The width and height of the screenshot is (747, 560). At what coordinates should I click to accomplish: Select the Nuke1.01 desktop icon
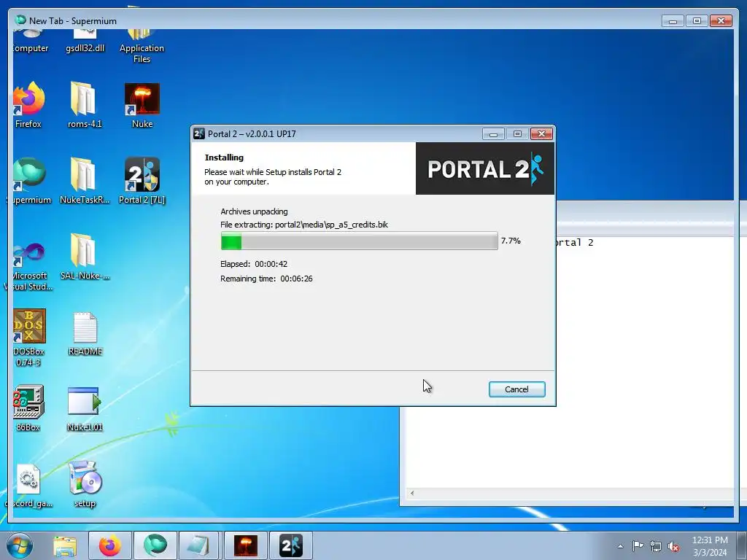click(85, 408)
